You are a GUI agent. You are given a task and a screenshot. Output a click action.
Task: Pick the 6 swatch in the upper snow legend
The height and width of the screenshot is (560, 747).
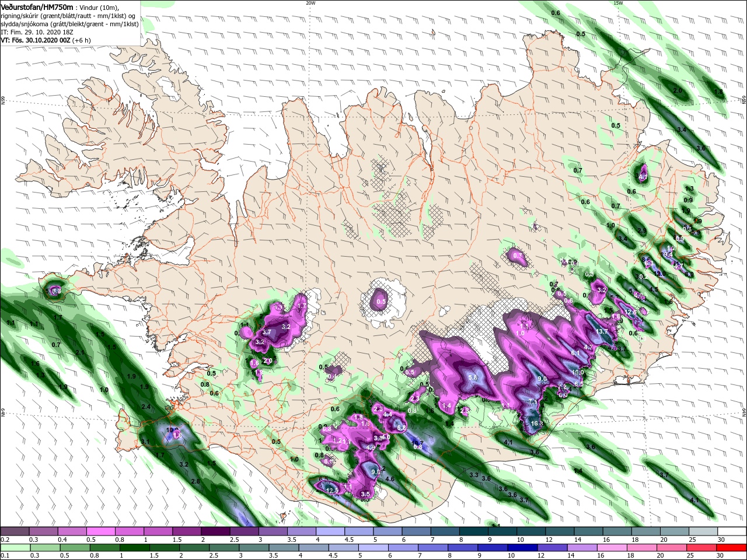point(417,531)
